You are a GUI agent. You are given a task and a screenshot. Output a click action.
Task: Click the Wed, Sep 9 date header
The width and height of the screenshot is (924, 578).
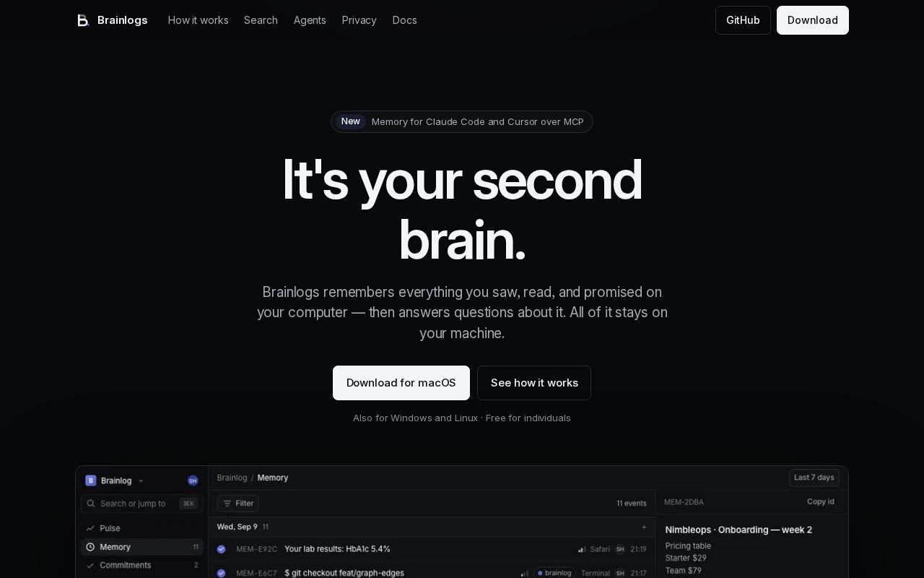[x=237, y=527]
